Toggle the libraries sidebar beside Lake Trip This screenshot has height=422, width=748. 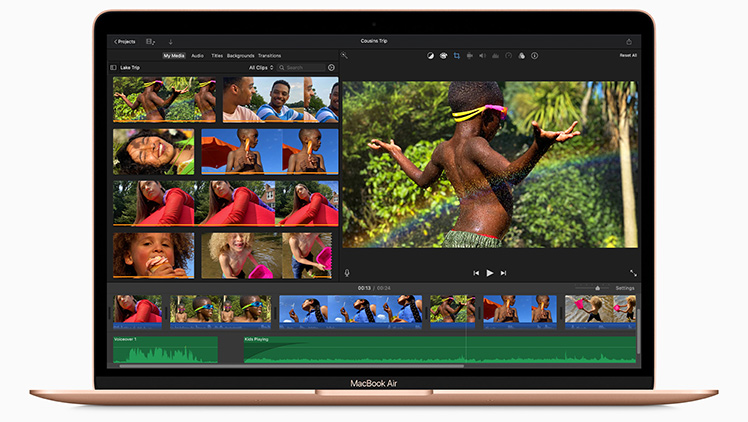(x=113, y=68)
